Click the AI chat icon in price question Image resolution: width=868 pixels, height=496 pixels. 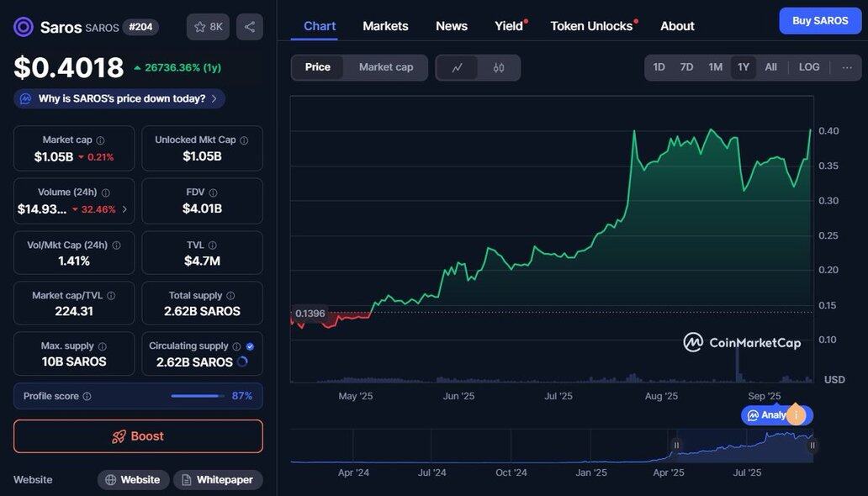point(25,98)
